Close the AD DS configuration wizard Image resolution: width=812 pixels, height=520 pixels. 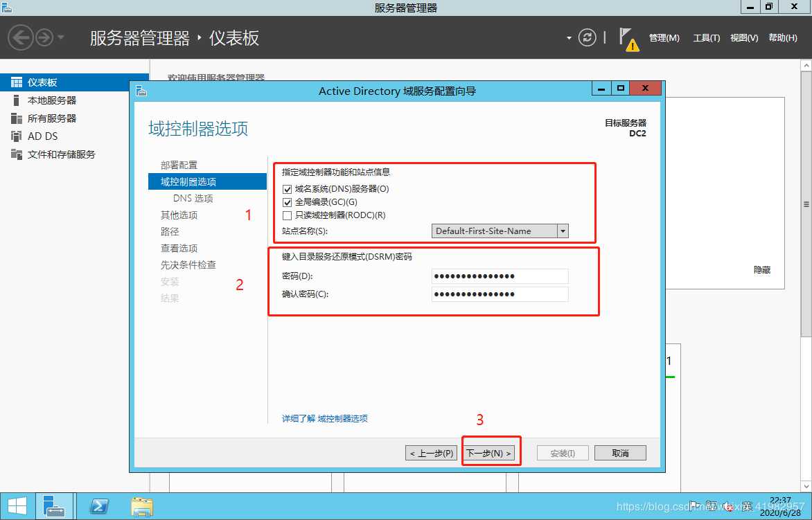tap(645, 89)
